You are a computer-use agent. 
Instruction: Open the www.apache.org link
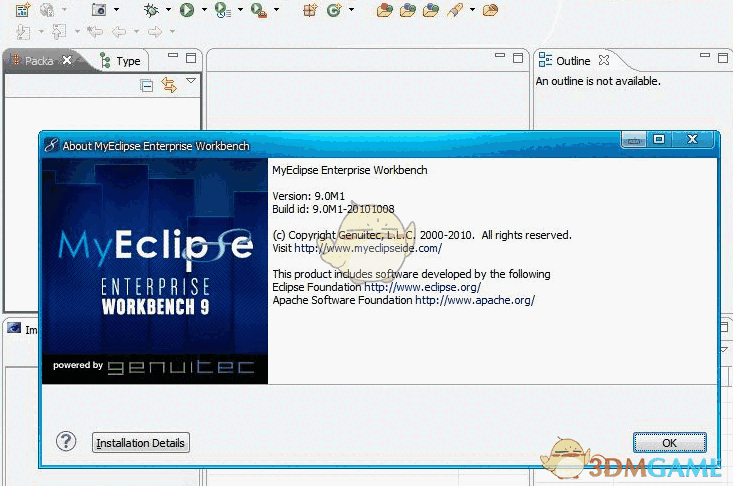point(474,300)
